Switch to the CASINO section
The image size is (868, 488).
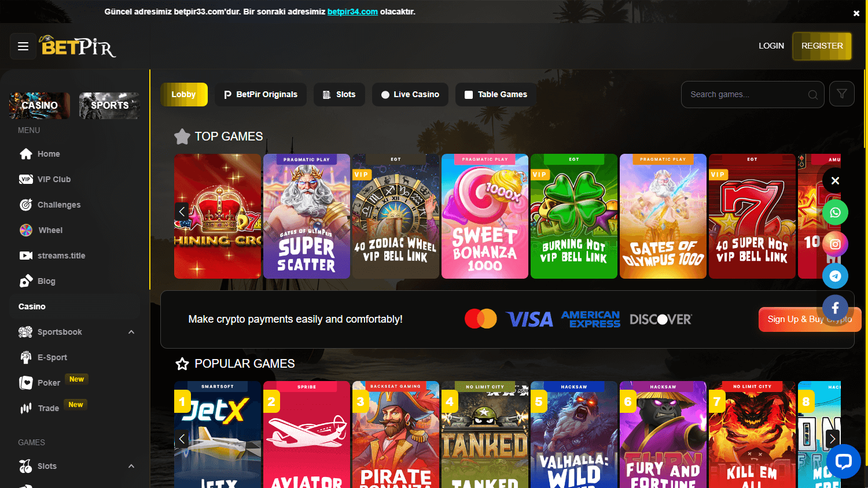point(39,105)
